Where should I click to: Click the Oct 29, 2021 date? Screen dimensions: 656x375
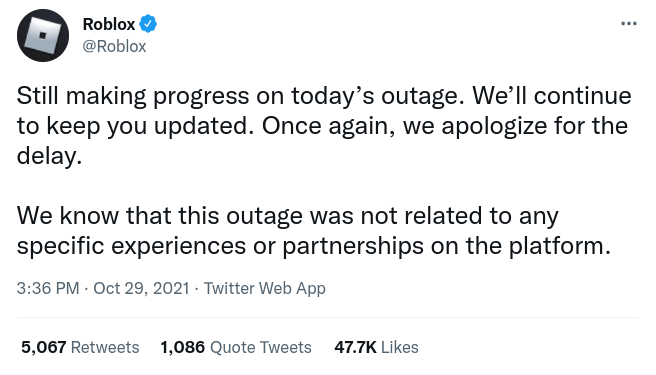point(141,288)
